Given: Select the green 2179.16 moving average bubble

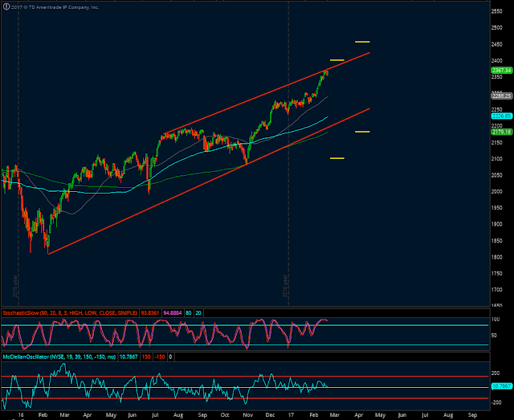Looking at the screenshot, I should pos(501,132).
